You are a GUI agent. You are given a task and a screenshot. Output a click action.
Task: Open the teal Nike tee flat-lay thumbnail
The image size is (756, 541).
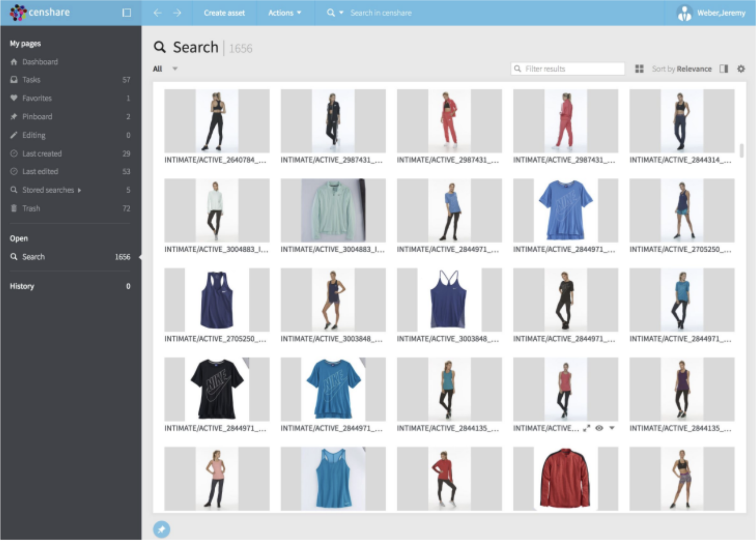coord(333,389)
